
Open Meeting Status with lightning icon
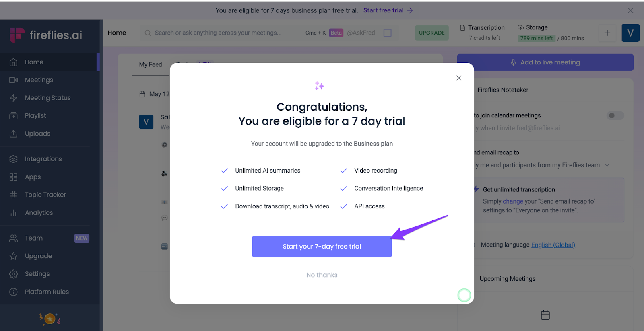click(13, 98)
